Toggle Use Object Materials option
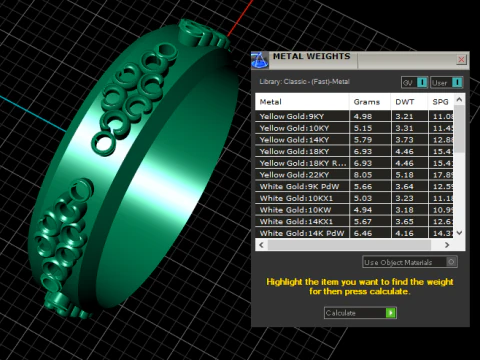Screen dimensions: 480x360 pos(410,262)
